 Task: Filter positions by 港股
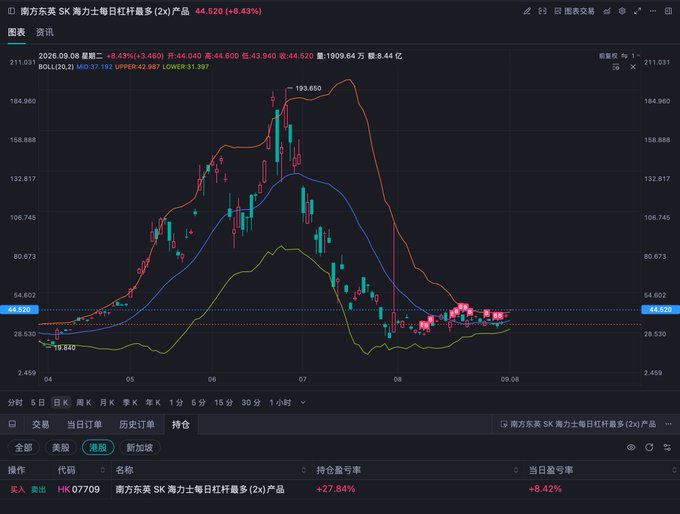98,448
